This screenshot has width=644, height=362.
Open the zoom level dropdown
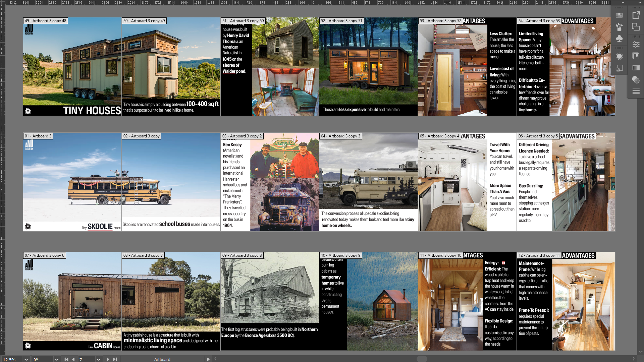26,359
